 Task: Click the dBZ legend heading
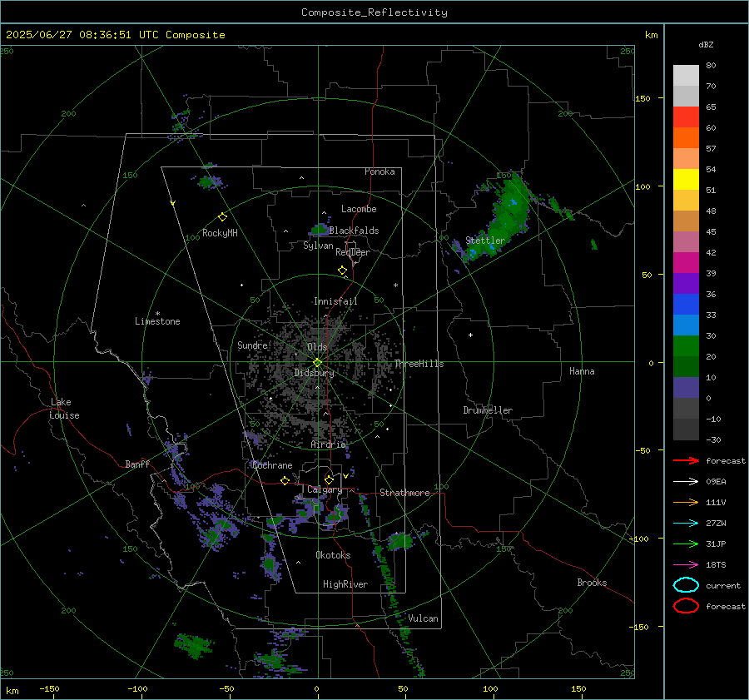coord(706,44)
